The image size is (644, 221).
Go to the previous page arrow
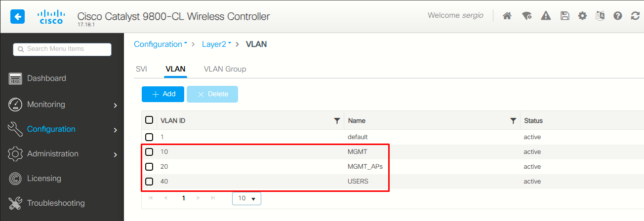(x=165, y=198)
